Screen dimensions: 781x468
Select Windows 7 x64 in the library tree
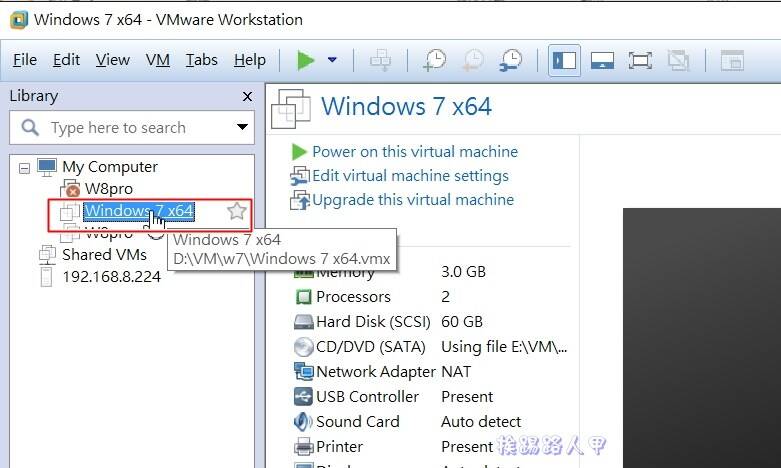[138, 211]
